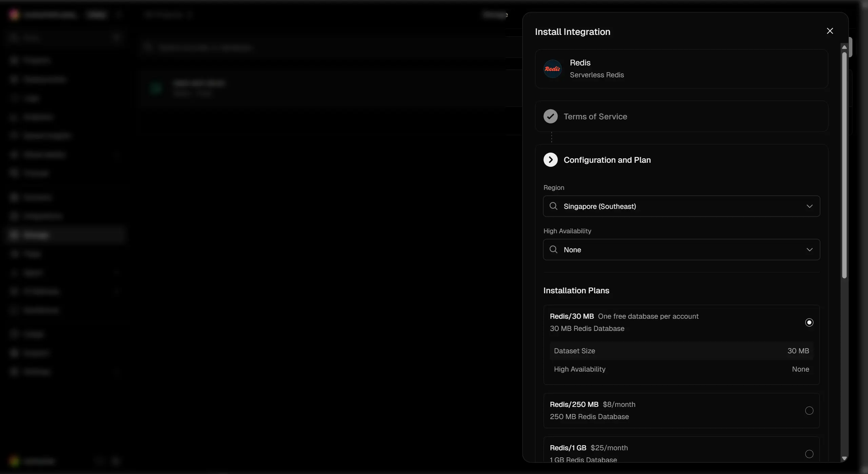Click the Dataset Size 30 MB row
868x474 pixels.
(681, 351)
